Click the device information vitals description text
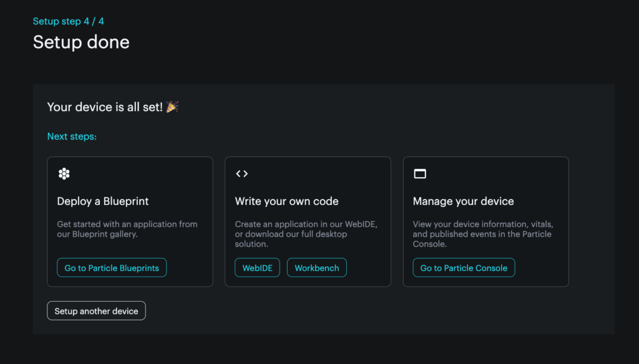The image size is (639, 364). click(x=482, y=234)
